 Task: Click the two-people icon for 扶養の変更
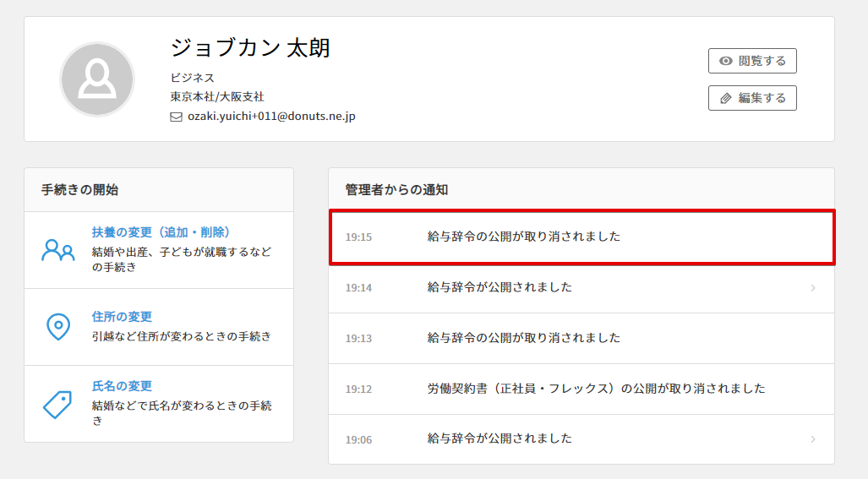point(57,250)
